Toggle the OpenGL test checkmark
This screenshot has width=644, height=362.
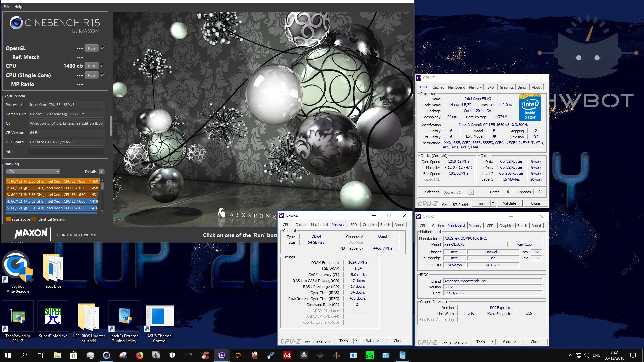pyautogui.click(x=103, y=48)
